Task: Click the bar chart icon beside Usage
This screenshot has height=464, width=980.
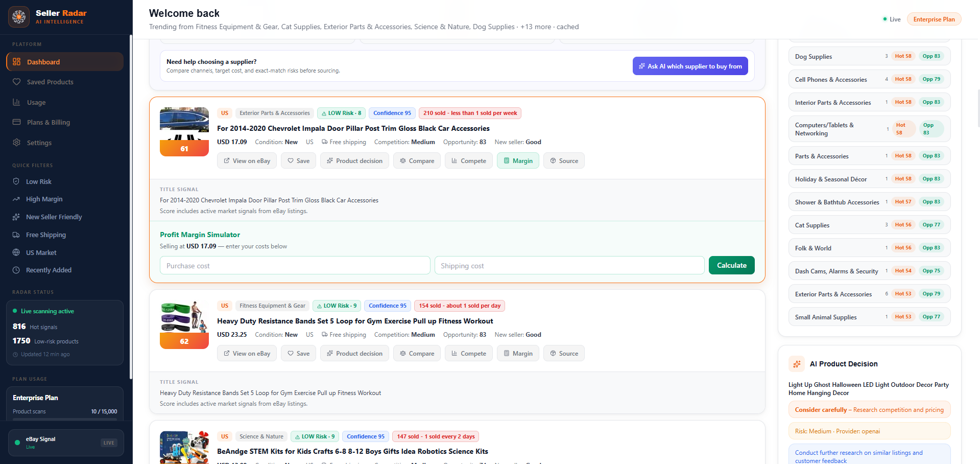Action: click(17, 102)
